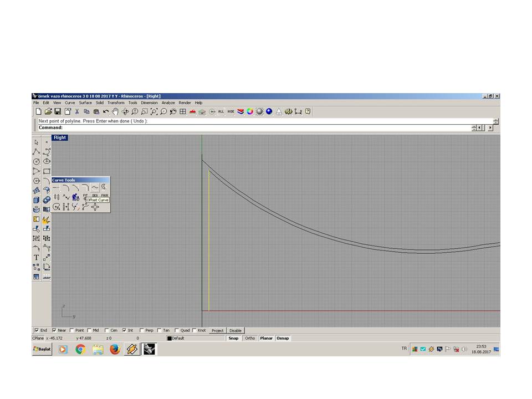The image size is (532, 399).
Task: Click the Zoom Window icon
Action: click(x=145, y=111)
